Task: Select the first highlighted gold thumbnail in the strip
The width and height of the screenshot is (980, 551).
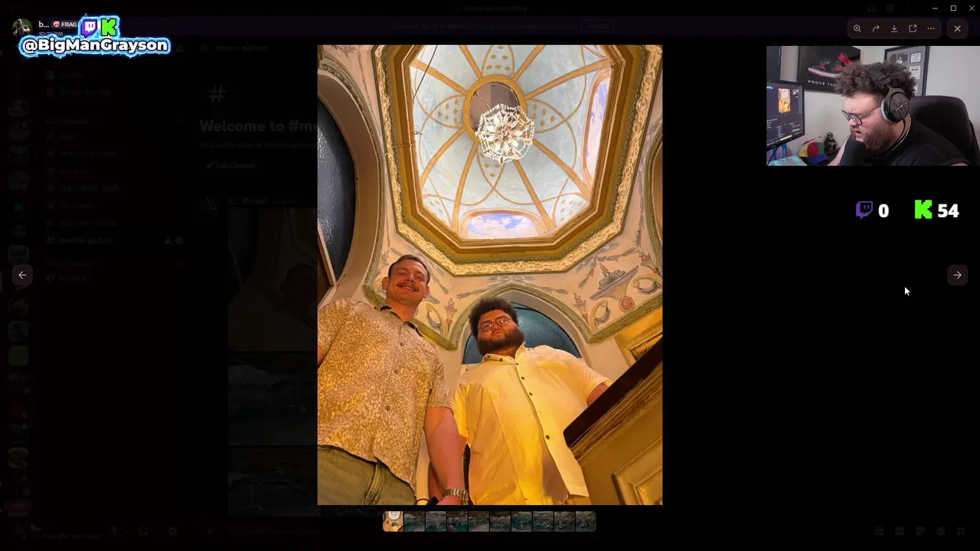Action: pos(393,521)
